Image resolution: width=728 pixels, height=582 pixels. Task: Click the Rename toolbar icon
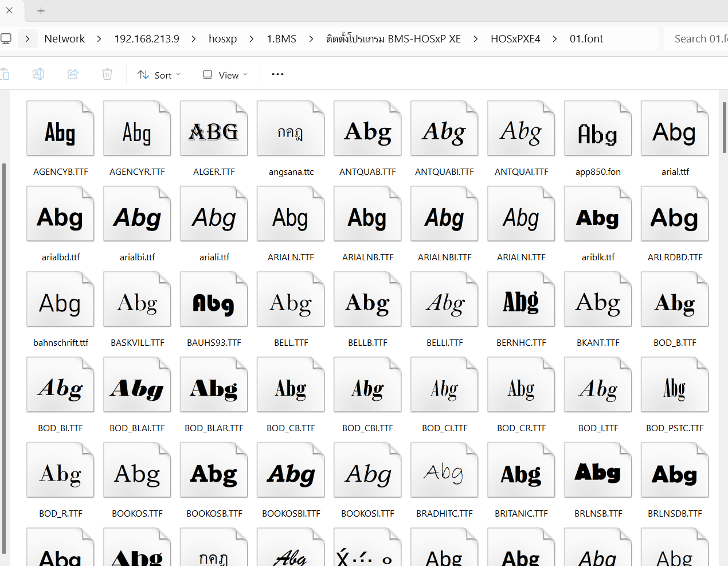(x=38, y=74)
